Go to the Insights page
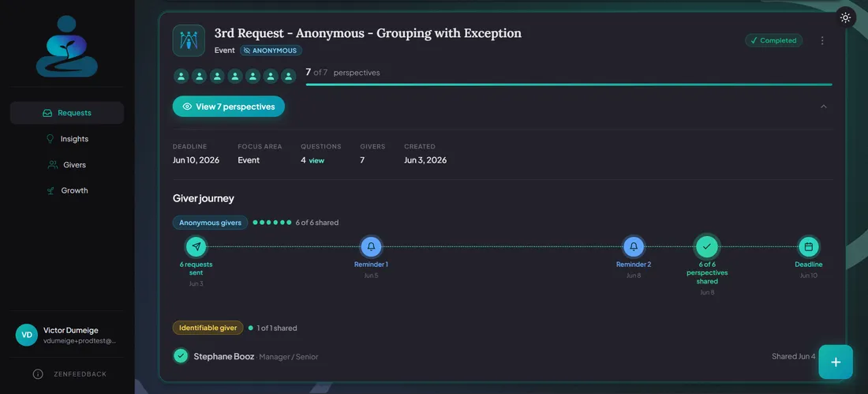The width and height of the screenshot is (868, 394). click(x=67, y=138)
